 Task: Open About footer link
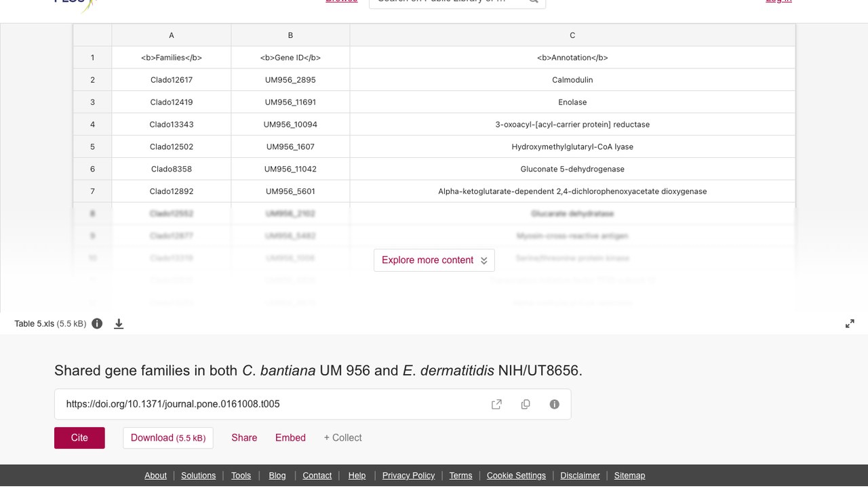point(155,475)
